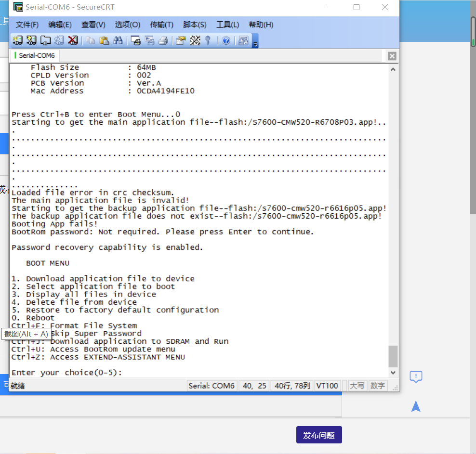
Task: Open Connect in Tab folder icon
Action: (46, 40)
